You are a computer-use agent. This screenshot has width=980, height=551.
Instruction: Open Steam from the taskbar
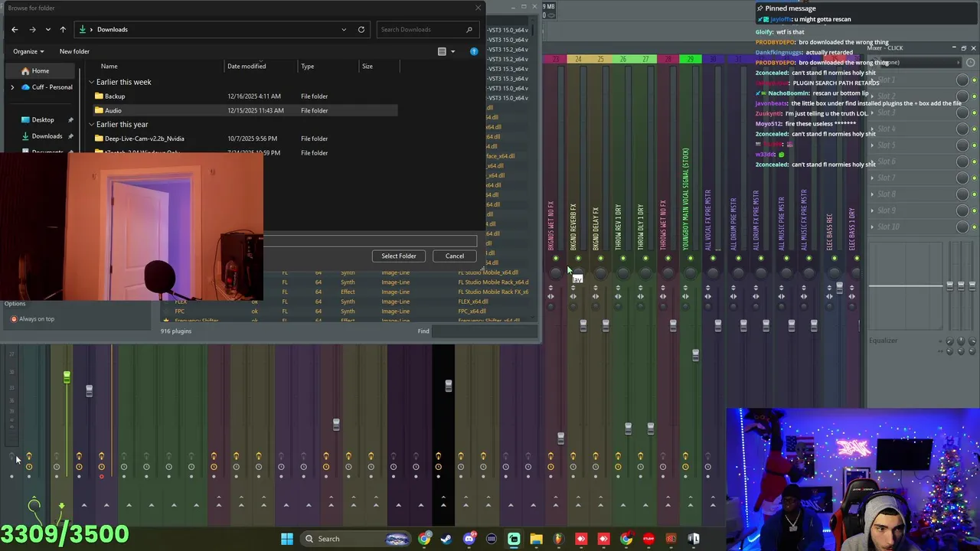(446, 539)
